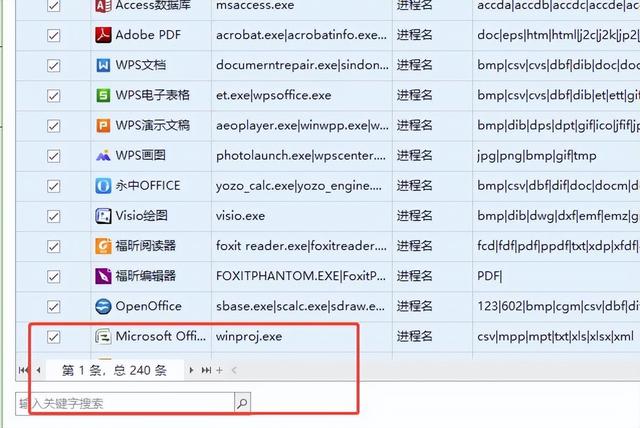
Task: Select the acrobat.exe|acrobatinfo.exe... cell
Action: pyautogui.click(x=302, y=35)
